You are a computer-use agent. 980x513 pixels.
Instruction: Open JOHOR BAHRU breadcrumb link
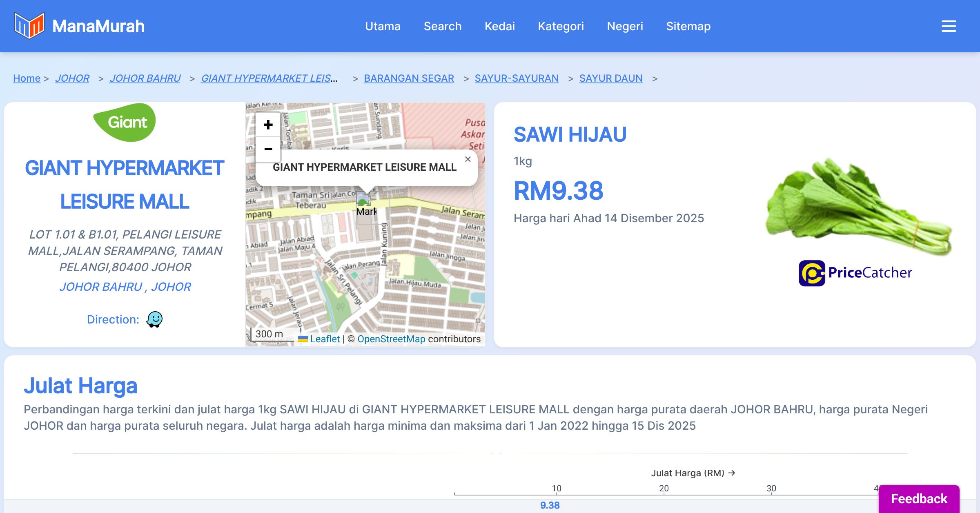point(145,78)
